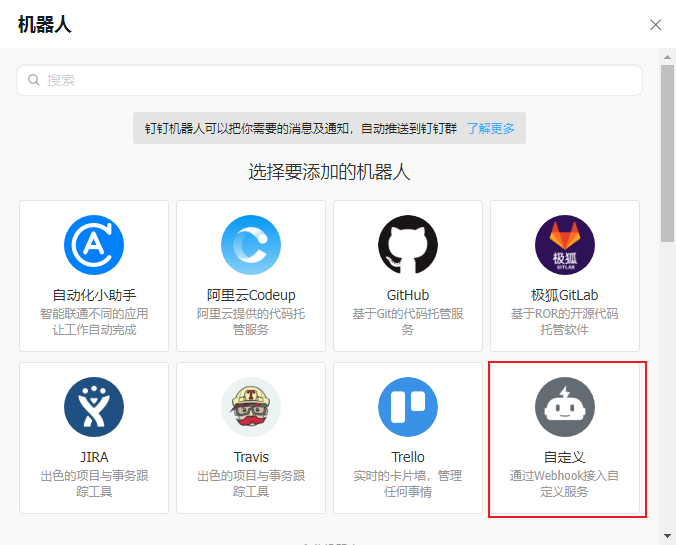Click the scrollbar up arrow
Screen dimensions: 676x545
(667, 57)
